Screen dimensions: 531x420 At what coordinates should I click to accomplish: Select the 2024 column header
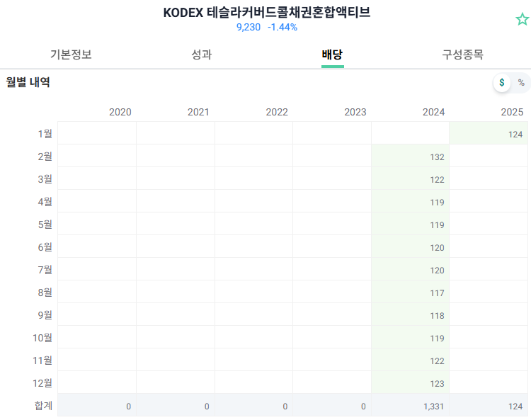pos(433,112)
